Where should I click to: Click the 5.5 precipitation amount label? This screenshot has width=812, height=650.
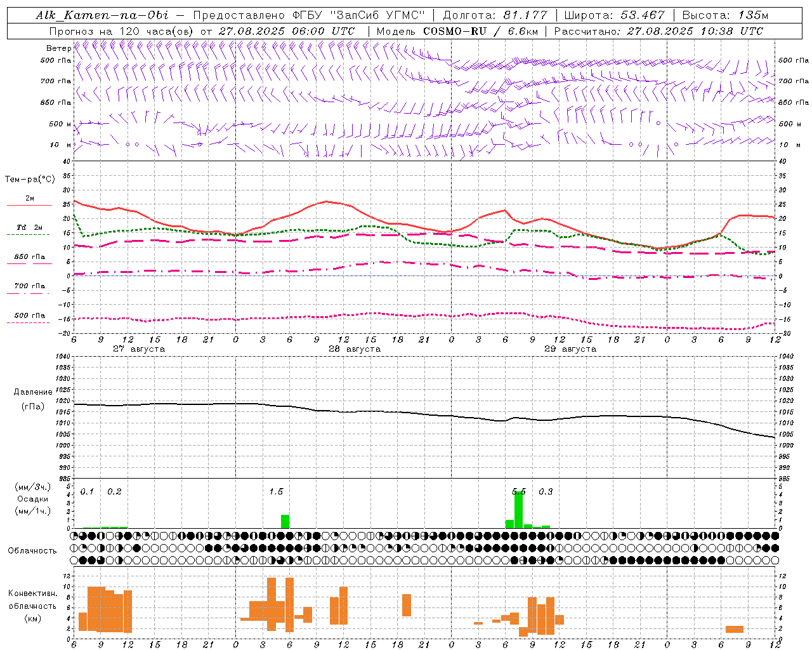[519, 492]
